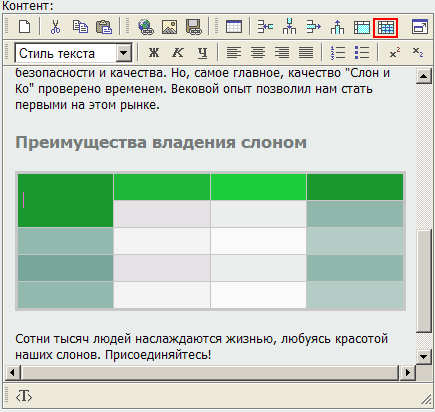435x412 pixels.
Task: Toggle italic formatting (К)
Action: [178, 53]
